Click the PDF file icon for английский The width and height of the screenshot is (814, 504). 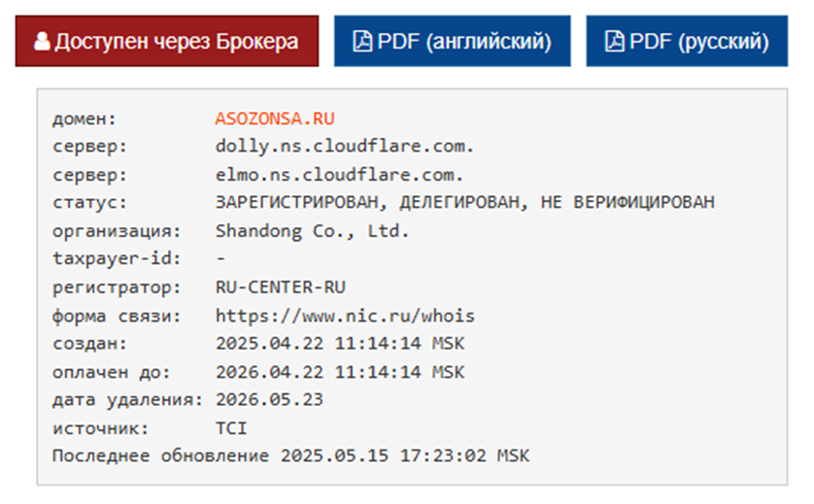pyautogui.click(x=362, y=42)
